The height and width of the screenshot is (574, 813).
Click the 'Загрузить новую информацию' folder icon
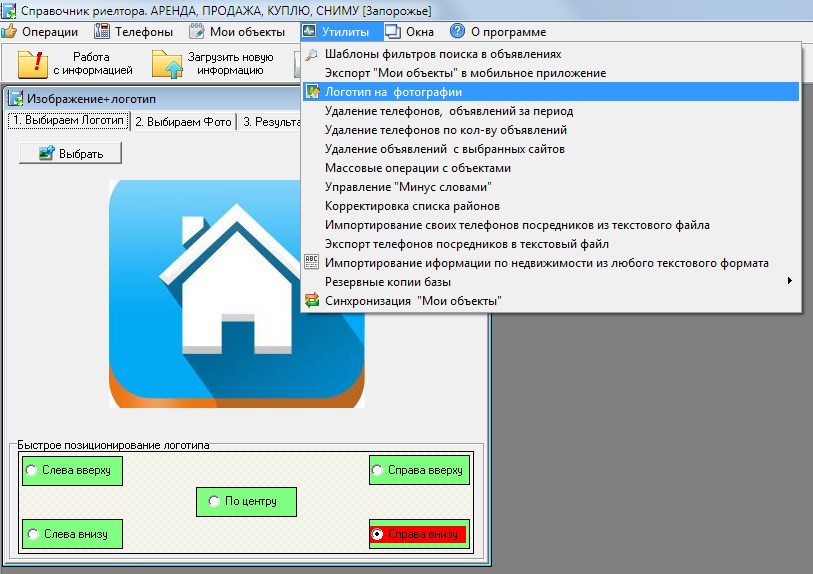[x=168, y=64]
